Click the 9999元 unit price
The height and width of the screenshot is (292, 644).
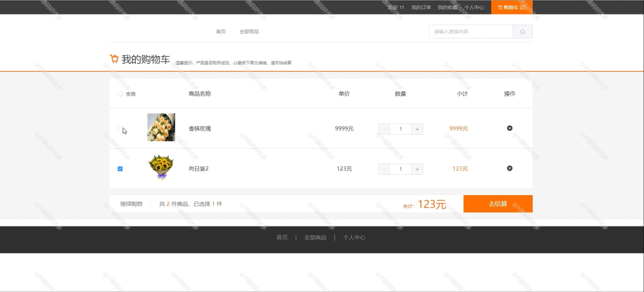coord(344,128)
